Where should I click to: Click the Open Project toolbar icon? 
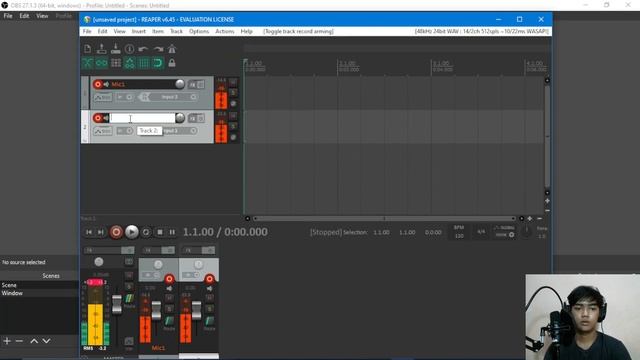point(101,49)
